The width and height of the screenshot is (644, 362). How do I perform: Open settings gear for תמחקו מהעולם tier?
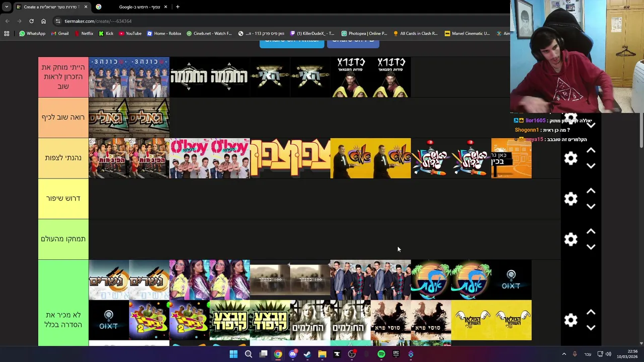pos(571,239)
